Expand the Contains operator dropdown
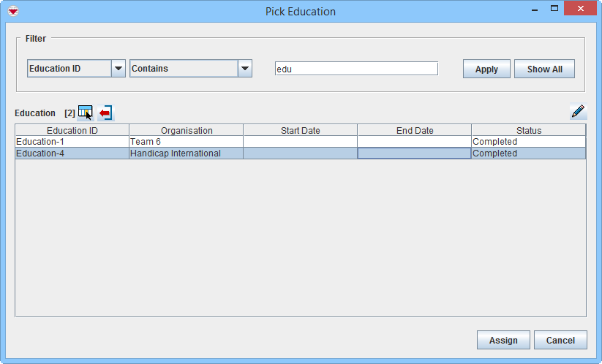 pyautogui.click(x=245, y=69)
